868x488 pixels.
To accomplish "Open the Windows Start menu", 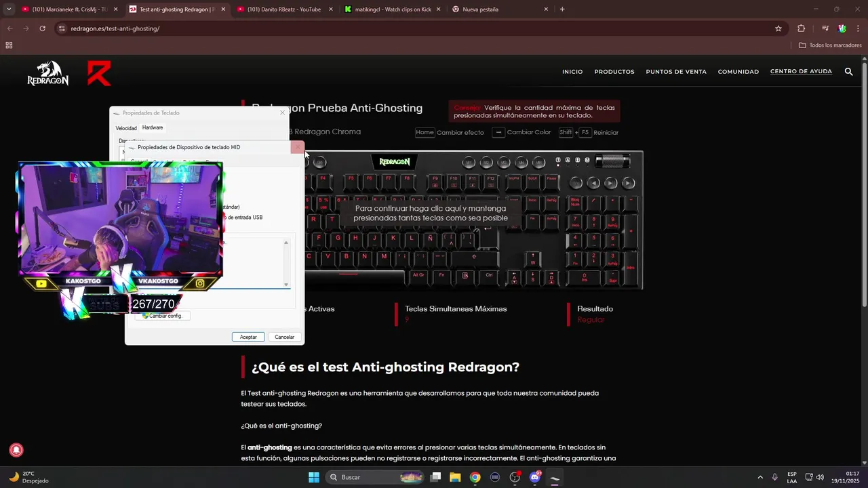I will (314, 477).
